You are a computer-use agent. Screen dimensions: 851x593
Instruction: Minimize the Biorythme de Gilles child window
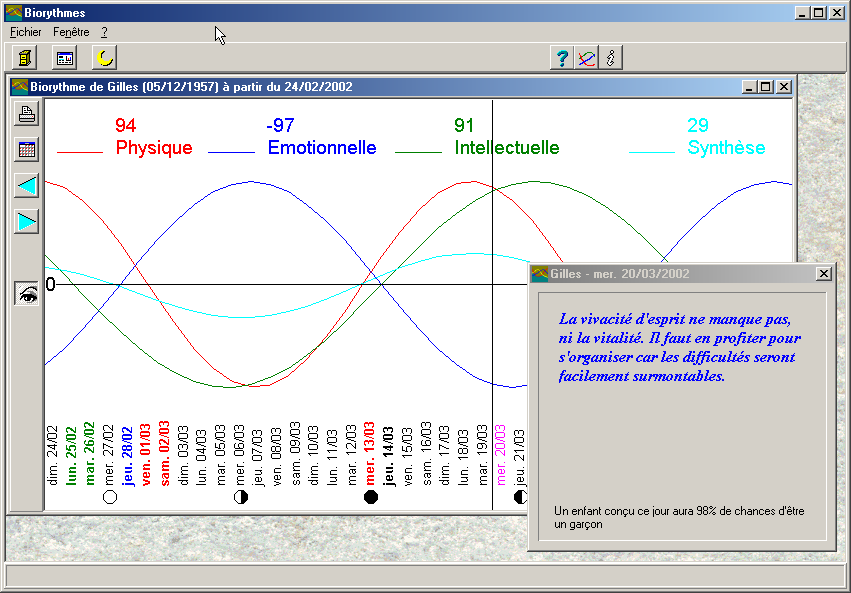749,87
